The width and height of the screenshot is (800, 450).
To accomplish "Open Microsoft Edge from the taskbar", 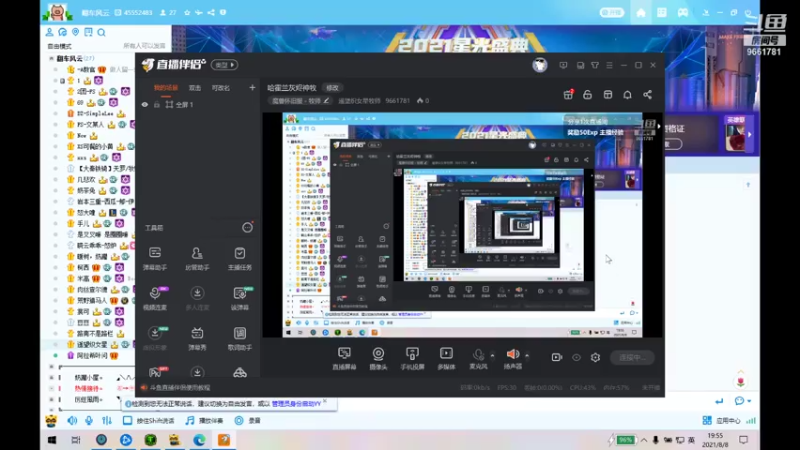I will tap(199, 440).
